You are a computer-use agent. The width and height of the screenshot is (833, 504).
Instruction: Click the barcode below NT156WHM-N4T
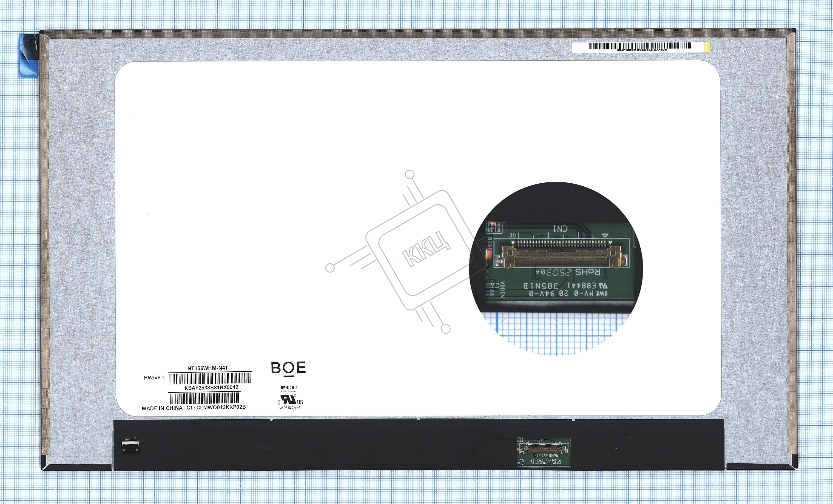[x=210, y=378]
